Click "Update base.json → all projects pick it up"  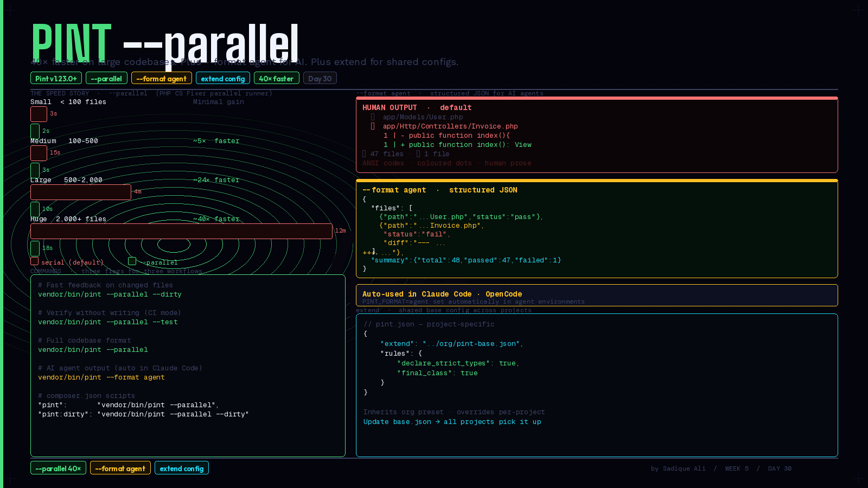[x=452, y=421]
